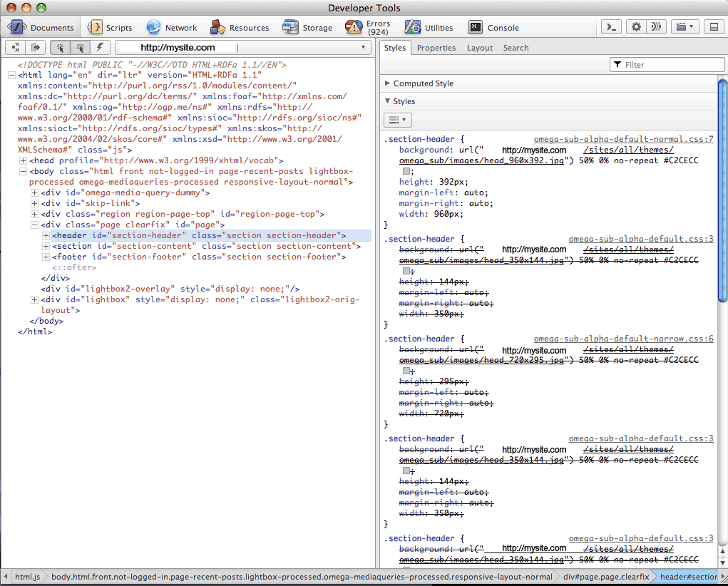Select the lightbox2-overlay div row

click(x=170, y=289)
